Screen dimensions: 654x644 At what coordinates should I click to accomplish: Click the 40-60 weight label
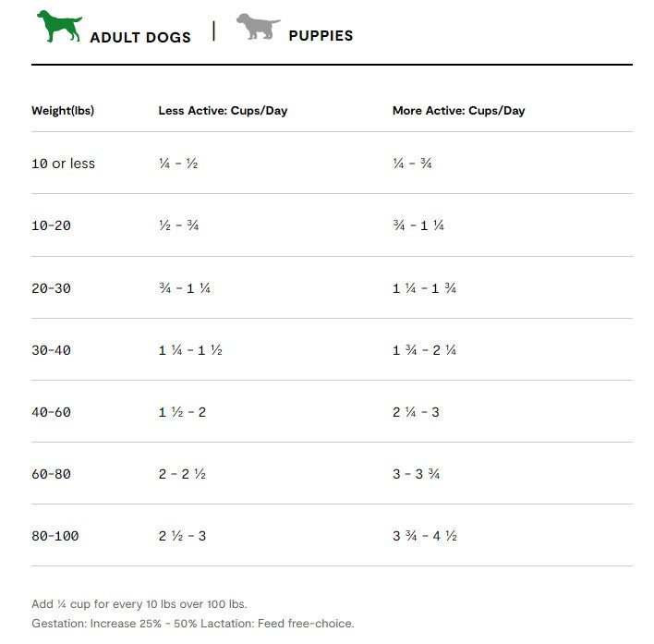(51, 412)
